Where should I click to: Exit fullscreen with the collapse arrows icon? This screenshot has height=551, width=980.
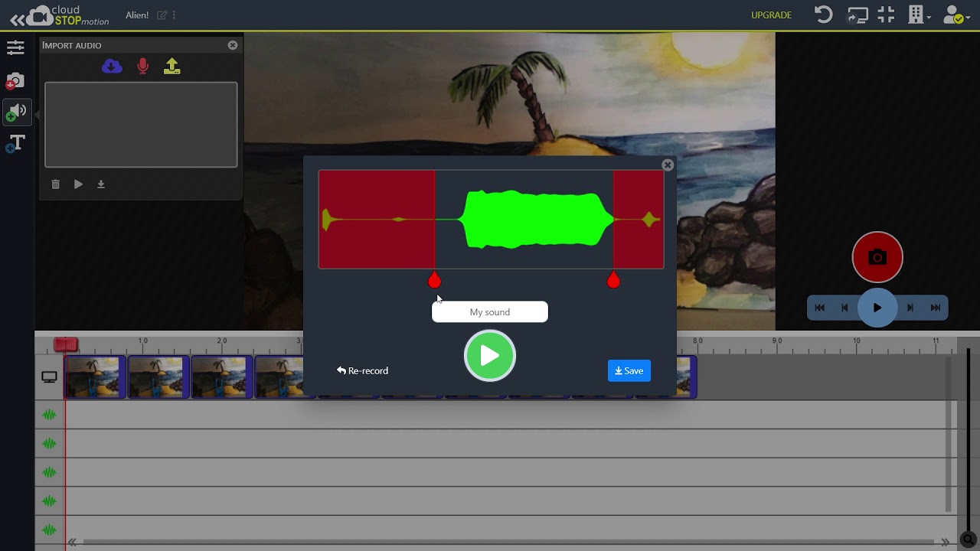[x=886, y=15]
